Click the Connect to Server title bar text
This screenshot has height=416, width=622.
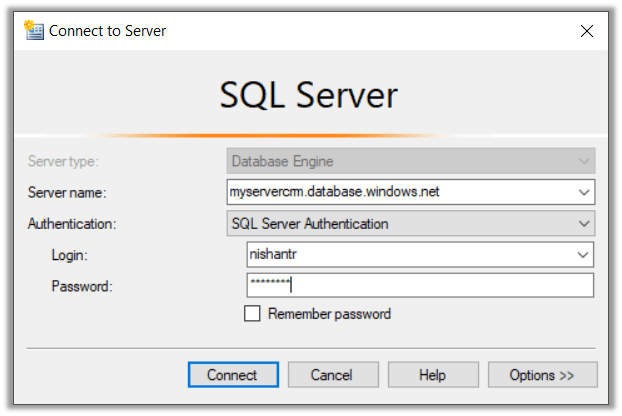coord(108,31)
